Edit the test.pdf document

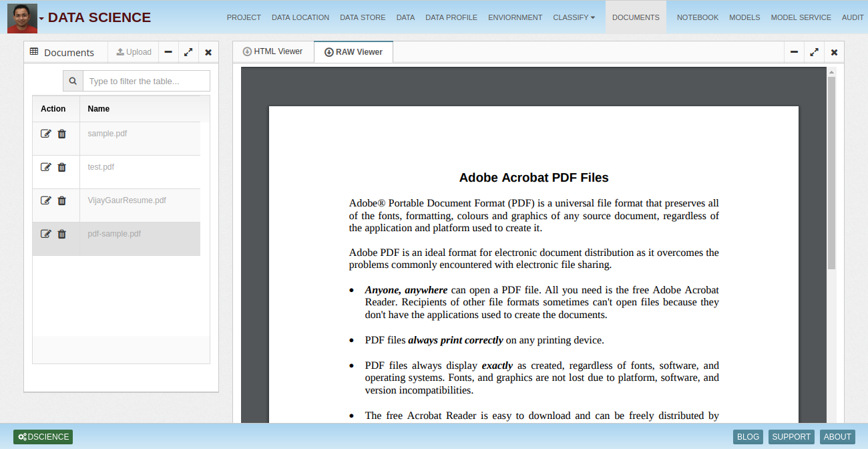click(x=46, y=167)
